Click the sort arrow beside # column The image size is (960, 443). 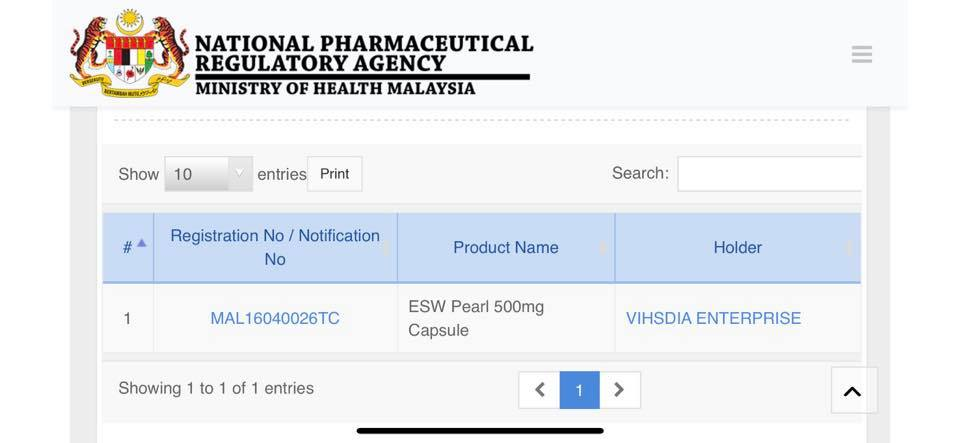point(141,243)
